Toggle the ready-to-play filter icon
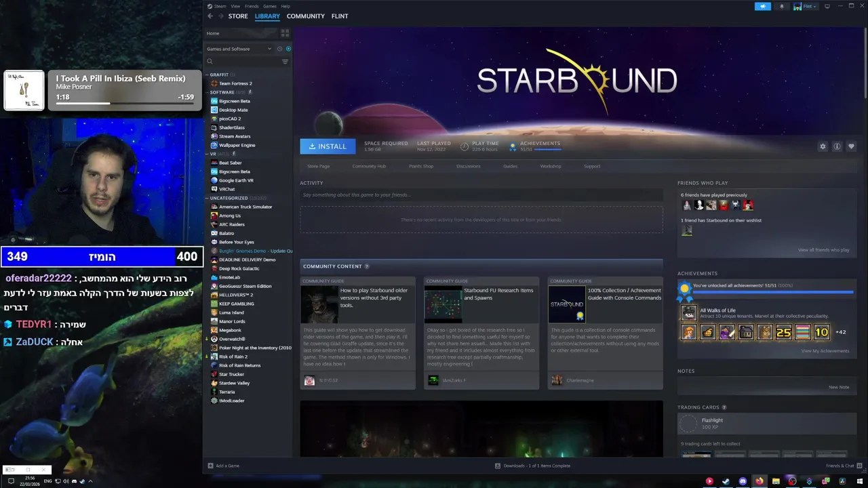868x488 pixels. click(288, 49)
